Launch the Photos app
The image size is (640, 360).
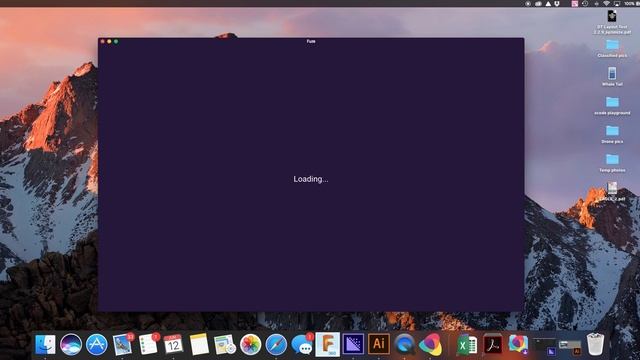coord(250,344)
